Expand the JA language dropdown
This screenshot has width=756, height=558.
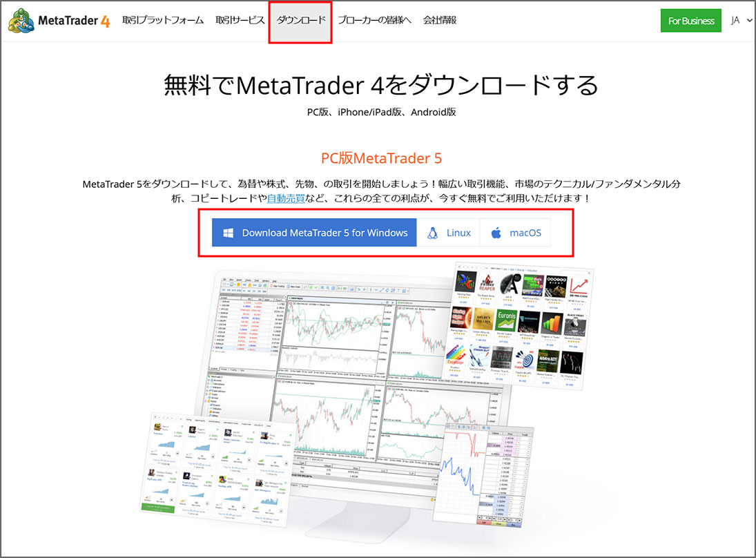[x=741, y=20]
